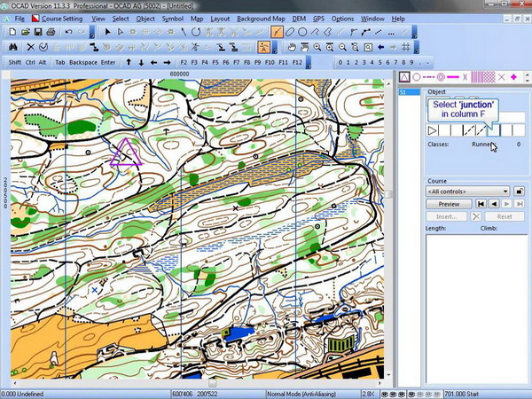The width and height of the screenshot is (532, 399).
Task: Click the Zoom In magnifier icon
Action: (317, 47)
